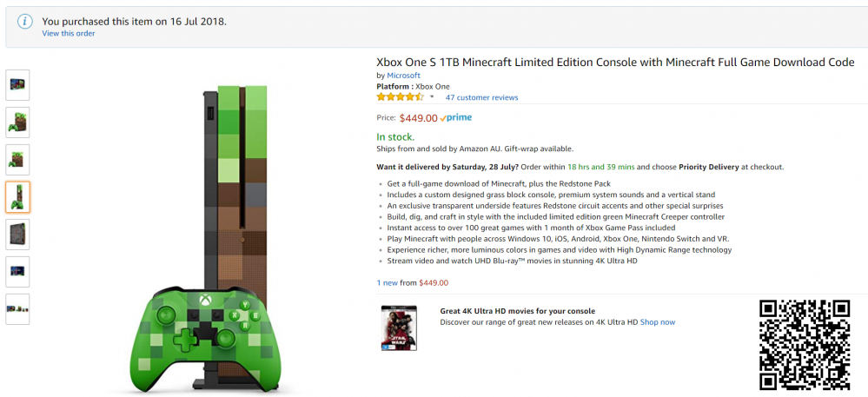Click the Prime logo beside the price
The width and height of the screenshot is (868, 397).
click(x=457, y=117)
